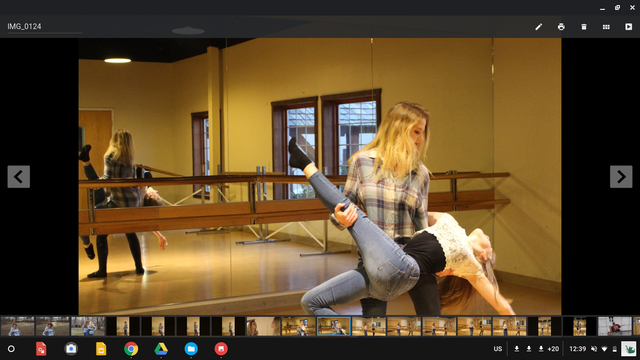Open Google Slides from the shelf
The width and height of the screenshot is (640, 360).
click(101, 349)
